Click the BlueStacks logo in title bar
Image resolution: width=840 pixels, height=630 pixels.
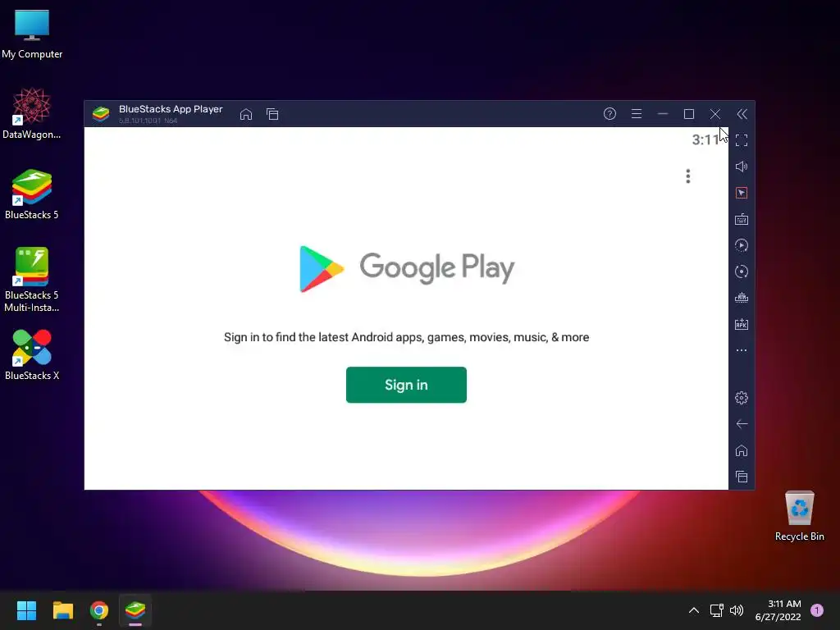(101, 114)
